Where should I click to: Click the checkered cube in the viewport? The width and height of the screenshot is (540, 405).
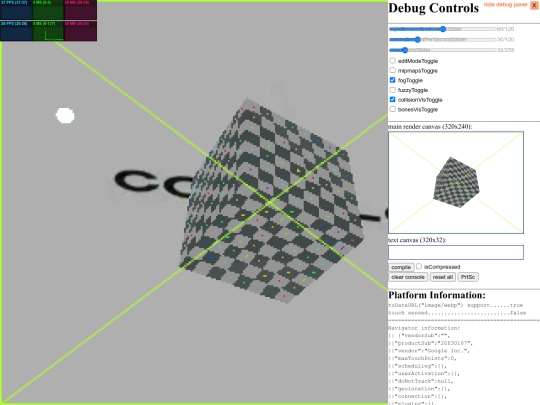(x=271, y=201)
